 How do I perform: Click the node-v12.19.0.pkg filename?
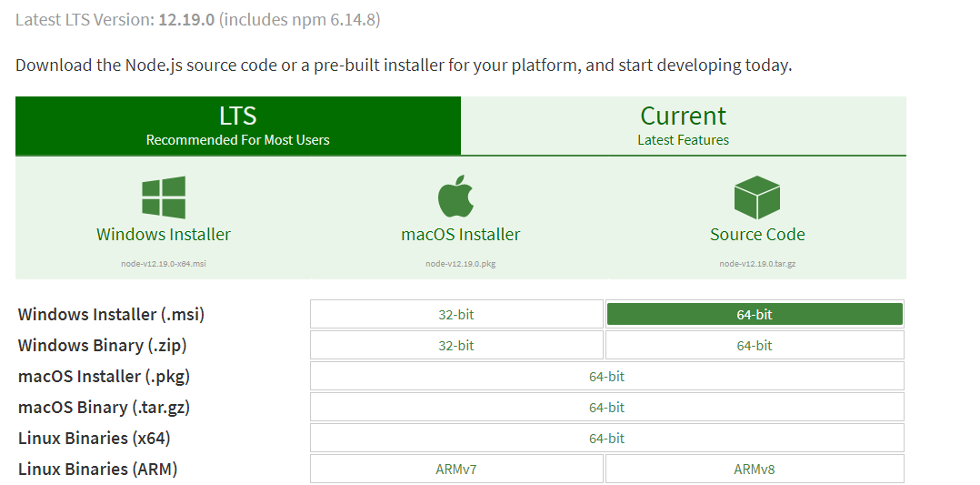point(461,264)
